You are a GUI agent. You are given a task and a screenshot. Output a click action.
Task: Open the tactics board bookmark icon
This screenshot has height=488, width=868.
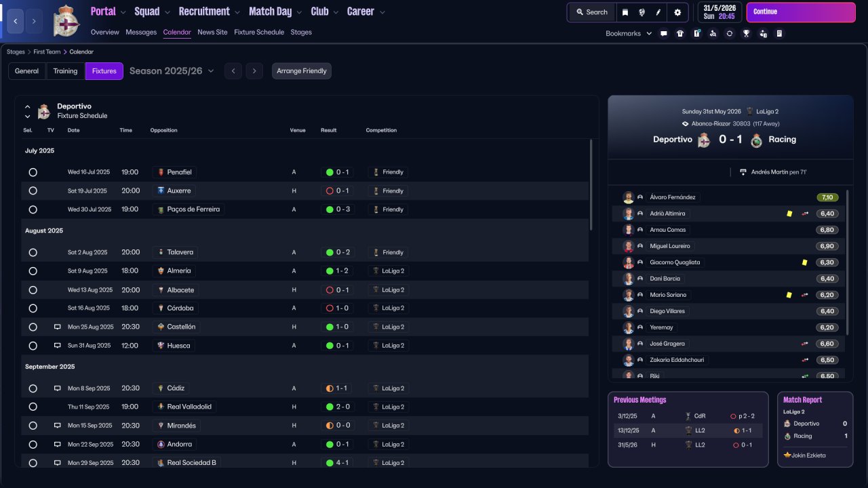[696, 33]
